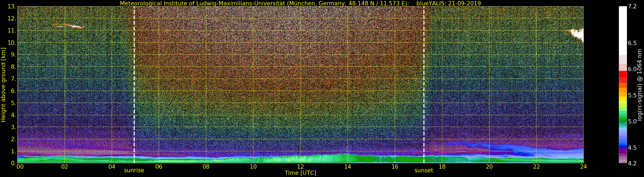Click the time tick label 20
This screenshot has height=177, width=644.
(x=489, y=167)
